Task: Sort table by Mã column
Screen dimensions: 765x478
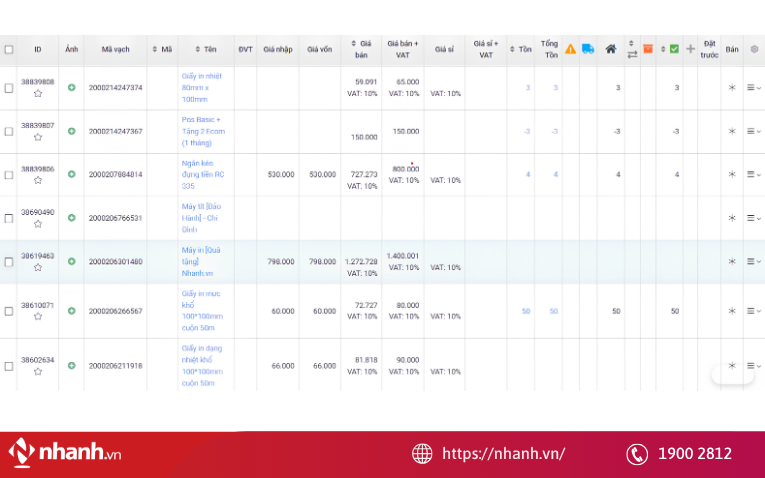Action: (162, 49)
